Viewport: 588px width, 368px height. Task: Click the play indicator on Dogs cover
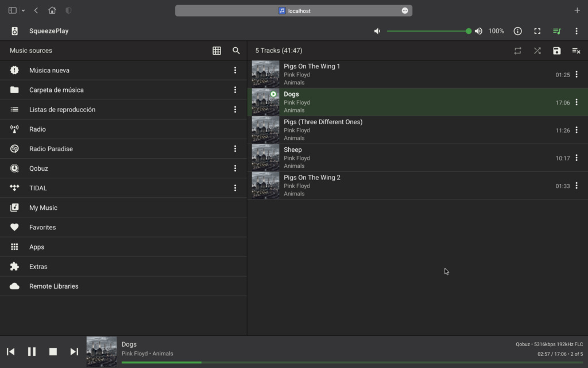tap(273, 94)
